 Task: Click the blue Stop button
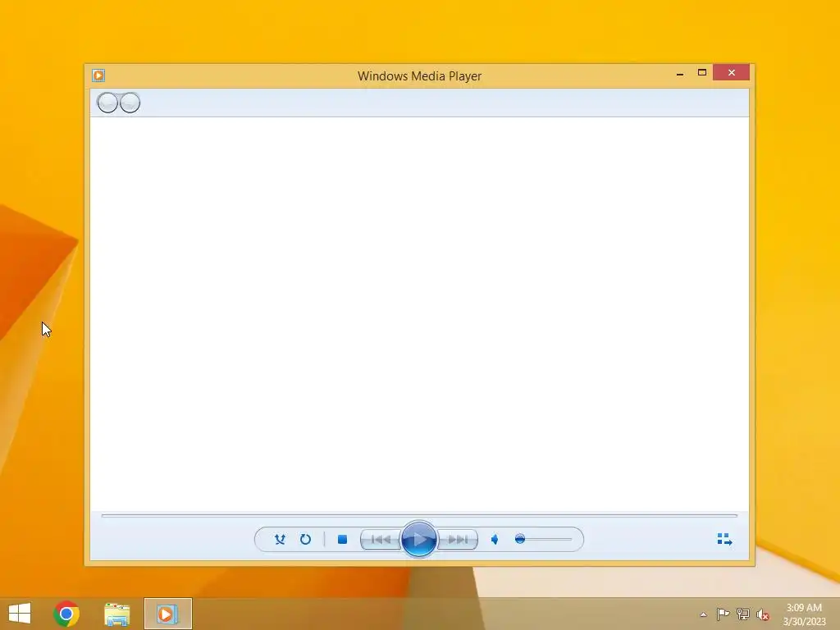coord(342,540)
